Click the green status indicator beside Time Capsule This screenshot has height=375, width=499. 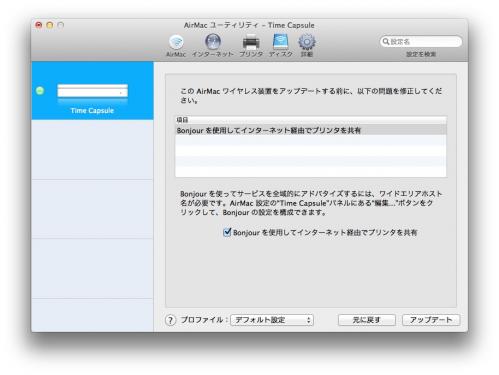coord(40,90)
